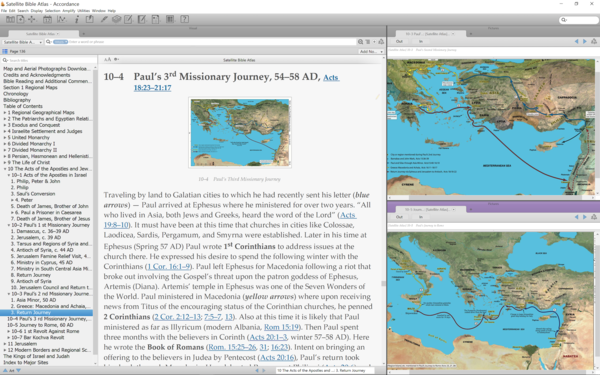
Task: Open the Acts 20:16 link
Action: click(277, 357)
